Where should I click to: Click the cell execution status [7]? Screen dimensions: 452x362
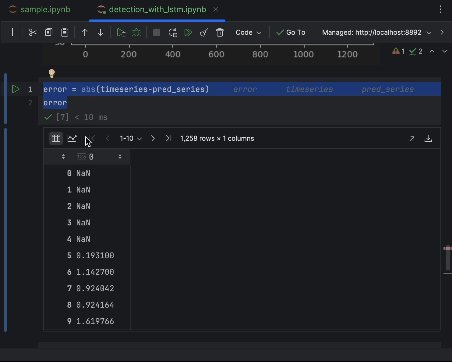click(62, 117)
